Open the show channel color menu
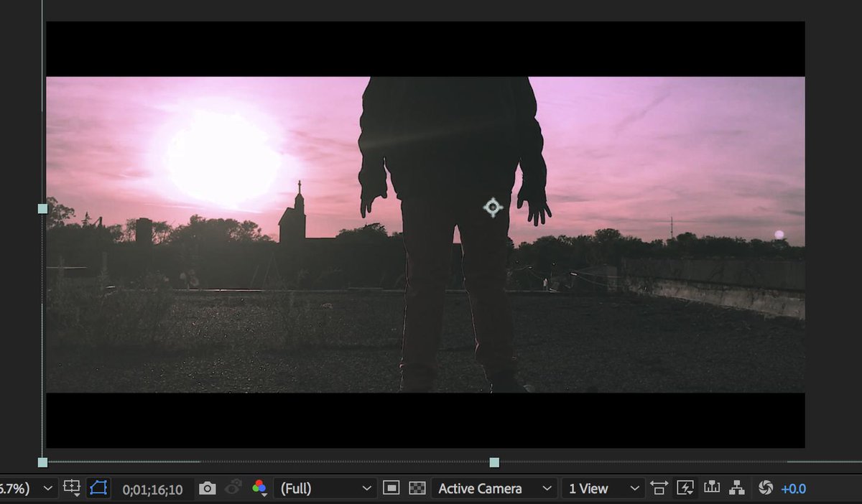862x504 pixels. [x=260, y=489]
